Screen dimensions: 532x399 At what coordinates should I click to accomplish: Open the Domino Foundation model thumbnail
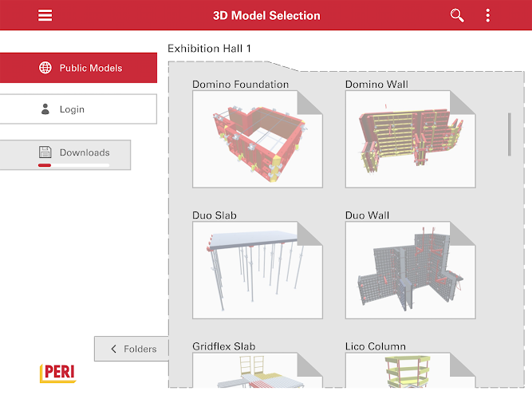258,139
